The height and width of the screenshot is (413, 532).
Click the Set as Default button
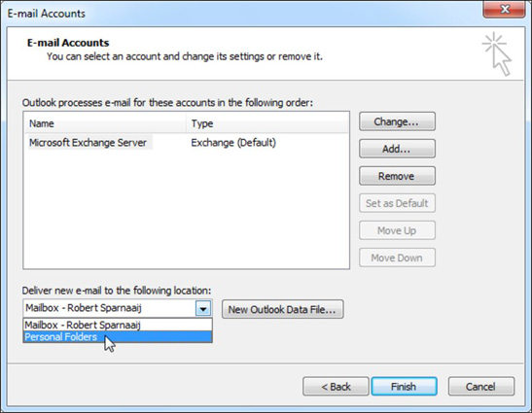(397, 203)
